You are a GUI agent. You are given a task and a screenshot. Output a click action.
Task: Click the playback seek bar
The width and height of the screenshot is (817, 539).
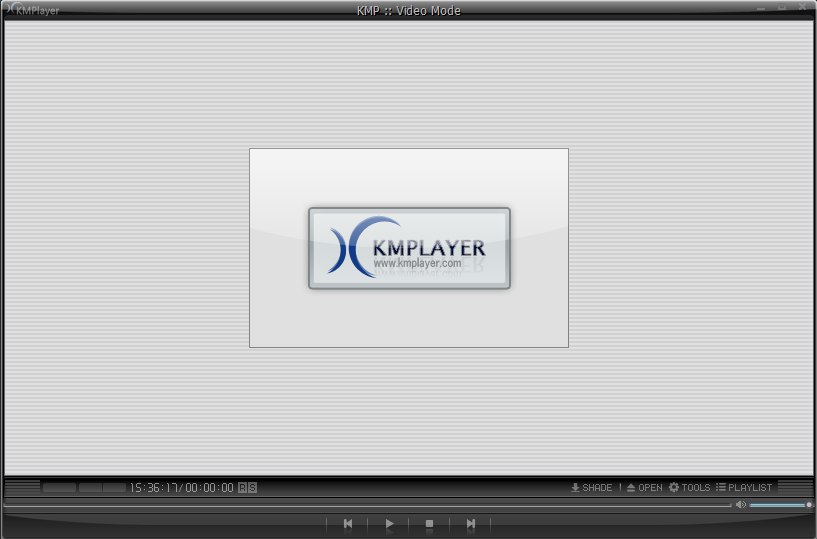pyautogui.click(x=367, y=505)
